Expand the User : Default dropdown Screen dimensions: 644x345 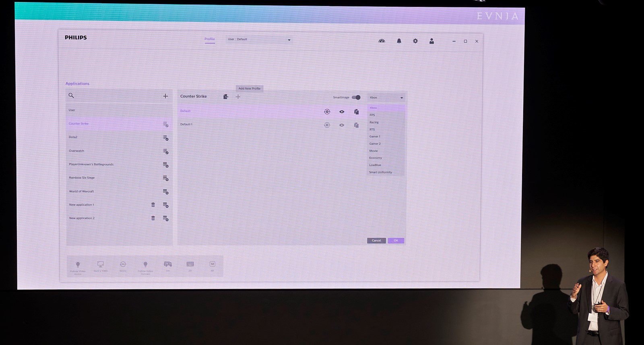coord(259,39)
